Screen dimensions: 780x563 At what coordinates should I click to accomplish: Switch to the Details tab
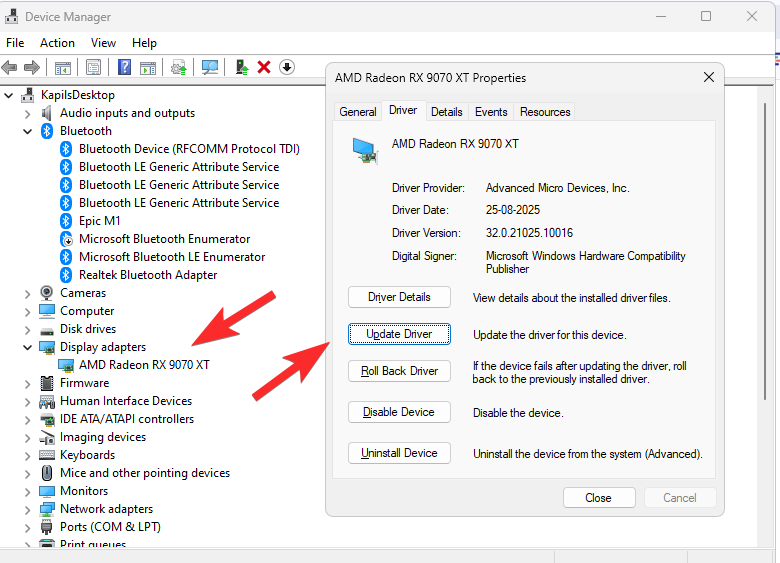click(446, 112)
